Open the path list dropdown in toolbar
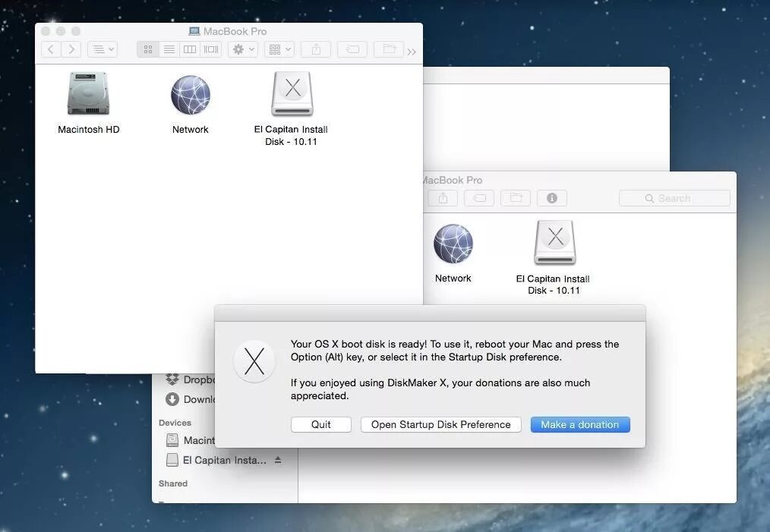 103,49
